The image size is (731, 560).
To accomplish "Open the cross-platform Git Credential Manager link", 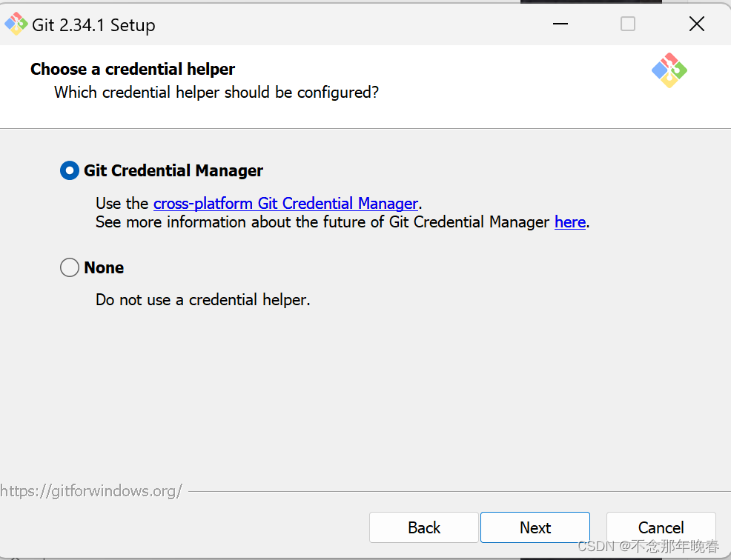I will [x=285, y=204].
